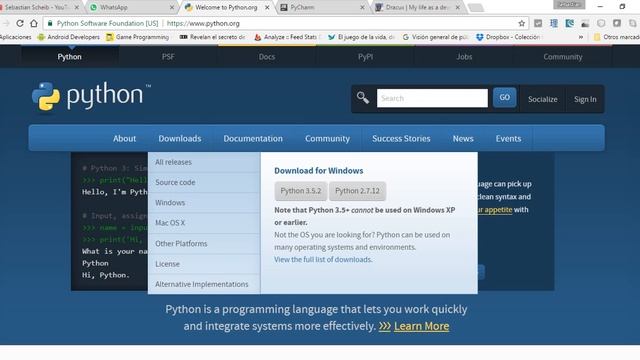Show more bookmarks via chevron
The width and height of the screenshot is (640, 360).
tap(581, 37)
